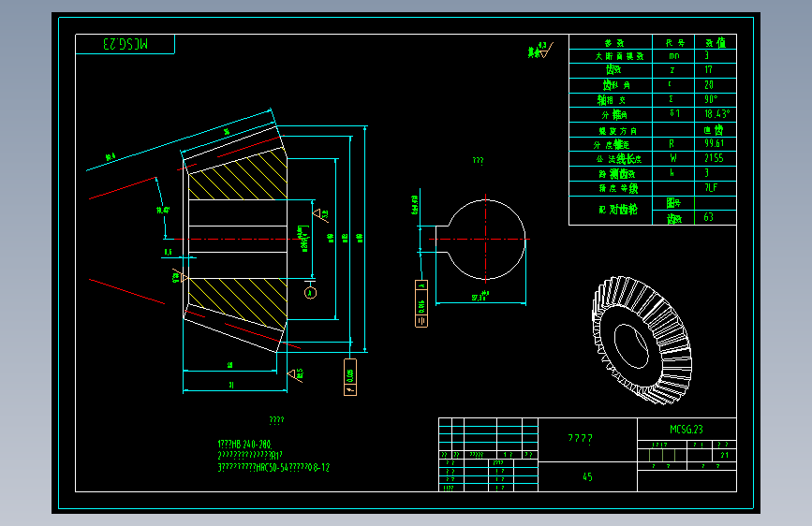
Task: Click the 3D bevel gear rendering
Action: tap(642, 340)
